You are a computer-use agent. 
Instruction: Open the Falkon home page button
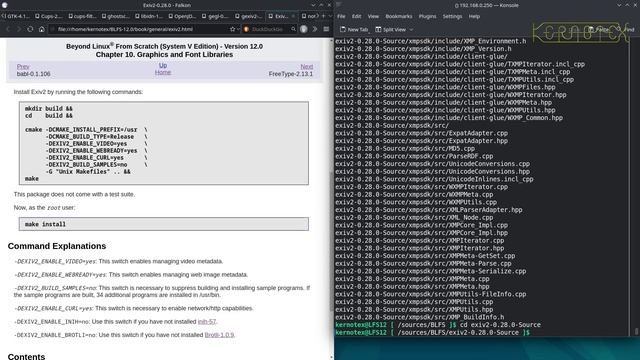(42, 29)
